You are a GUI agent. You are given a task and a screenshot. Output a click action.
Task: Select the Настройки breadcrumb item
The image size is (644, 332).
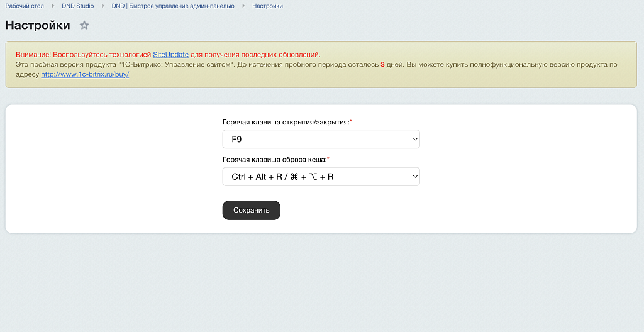[267, 6]
